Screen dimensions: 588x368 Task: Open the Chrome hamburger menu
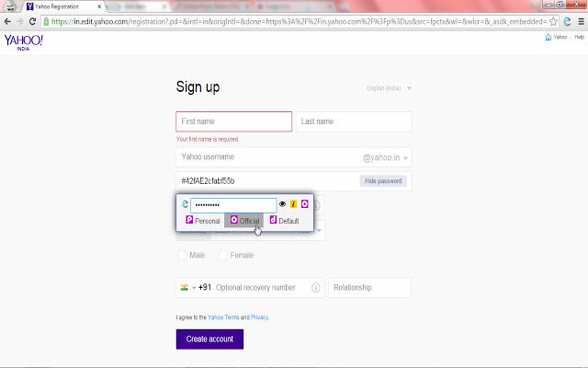tap(581, 22)
